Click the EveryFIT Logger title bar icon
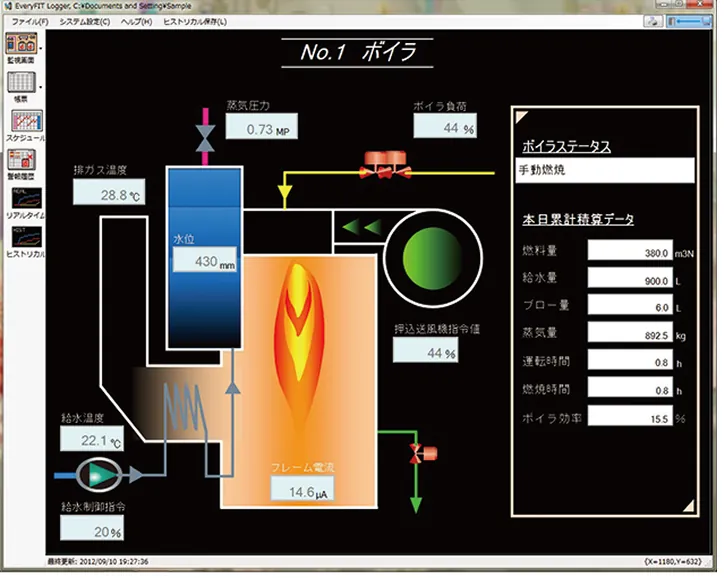The image size is (724, 578). (7, 6)
